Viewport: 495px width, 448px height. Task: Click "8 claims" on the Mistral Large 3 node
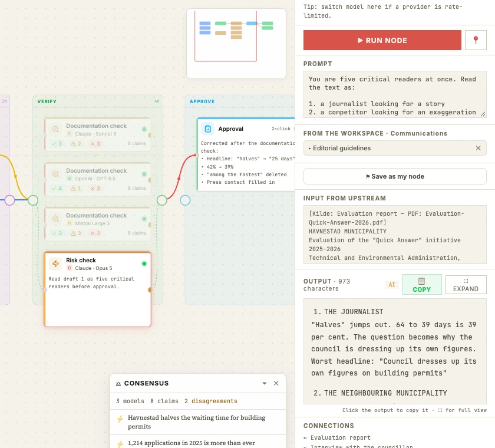coord(137,233)
